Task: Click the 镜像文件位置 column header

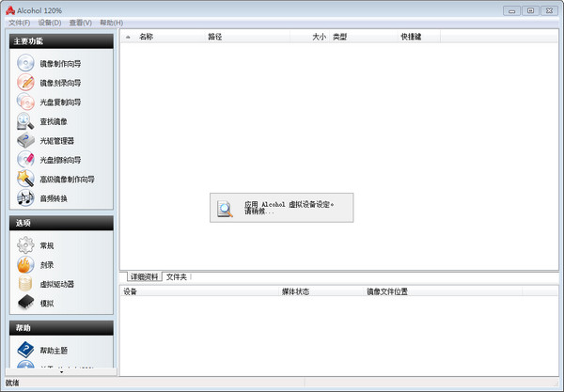Action: click(x=443, y=291)
